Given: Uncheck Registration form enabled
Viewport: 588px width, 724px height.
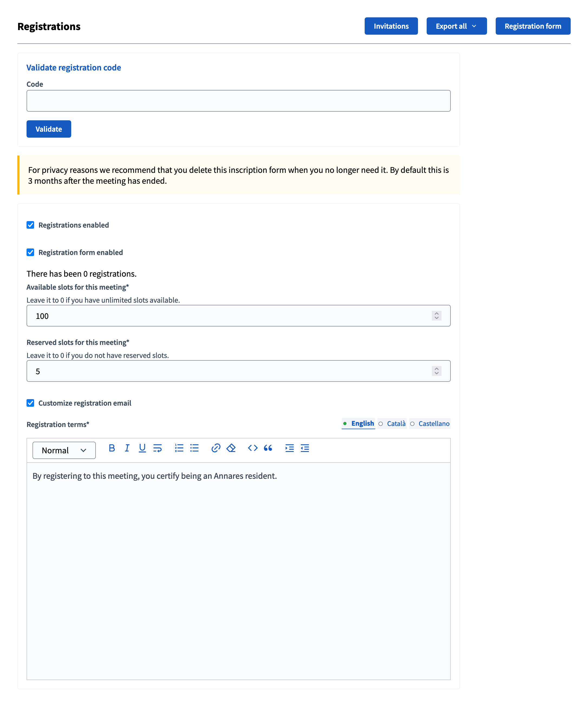Looking at the screenshot, I should (x=31, y=252).
